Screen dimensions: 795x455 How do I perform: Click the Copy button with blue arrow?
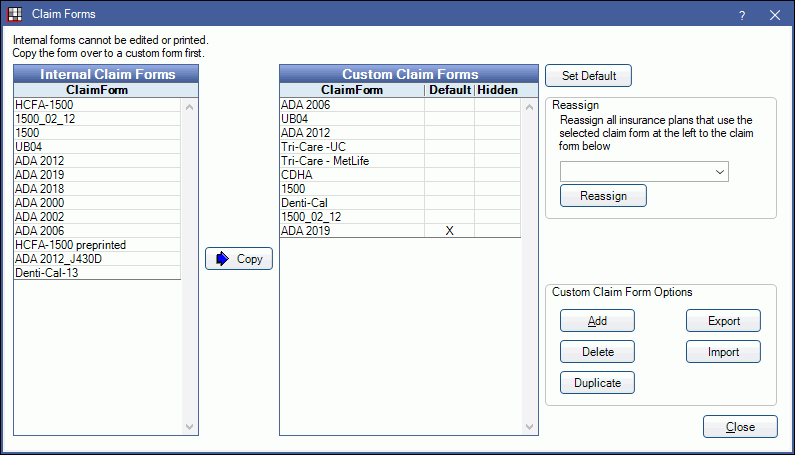pos(239,259)
